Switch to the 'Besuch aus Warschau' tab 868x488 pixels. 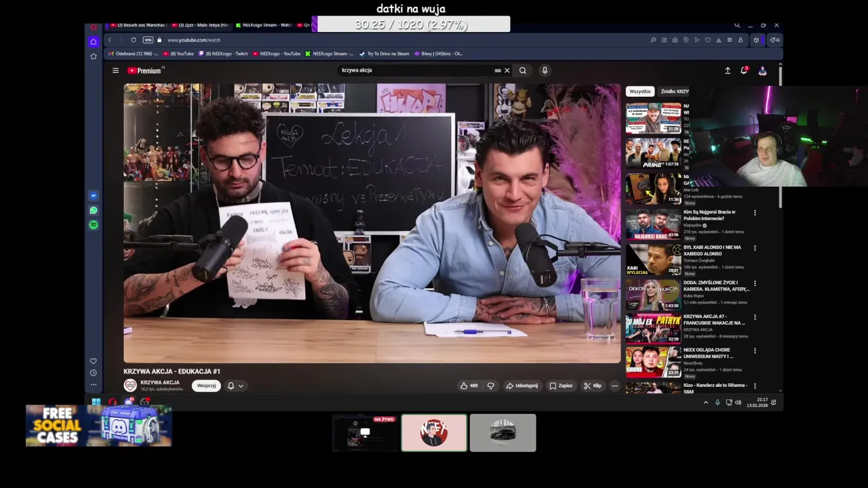point(137,25)
